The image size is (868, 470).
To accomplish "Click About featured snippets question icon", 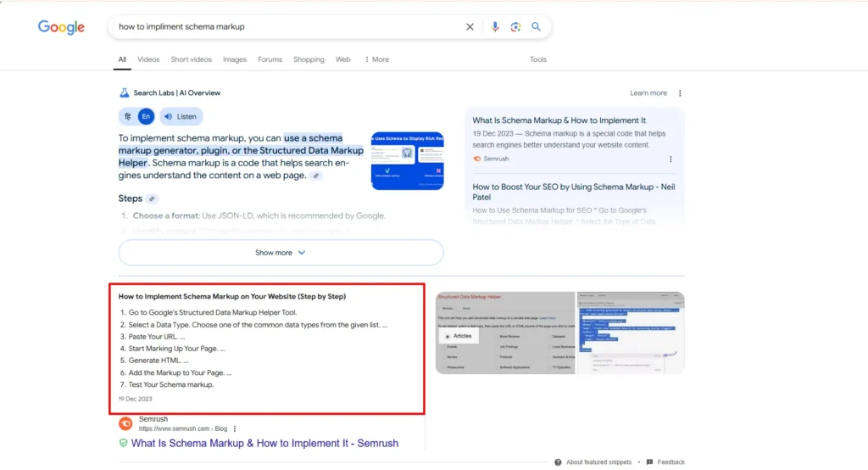I will (x=558, y=462).
